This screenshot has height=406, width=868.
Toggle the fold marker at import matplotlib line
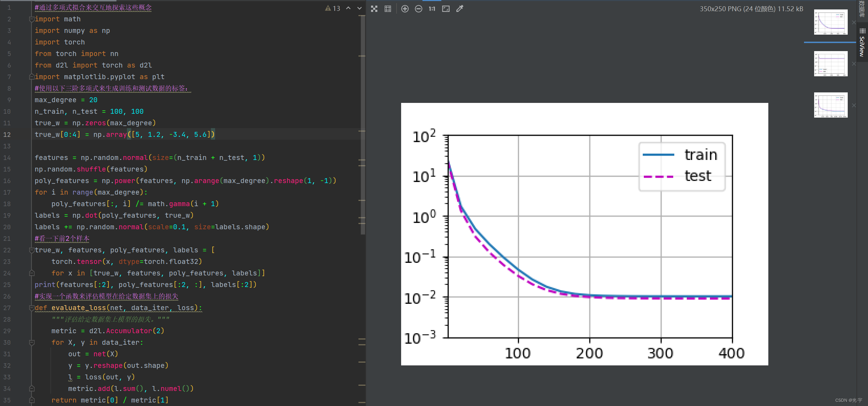coord(32,77)
